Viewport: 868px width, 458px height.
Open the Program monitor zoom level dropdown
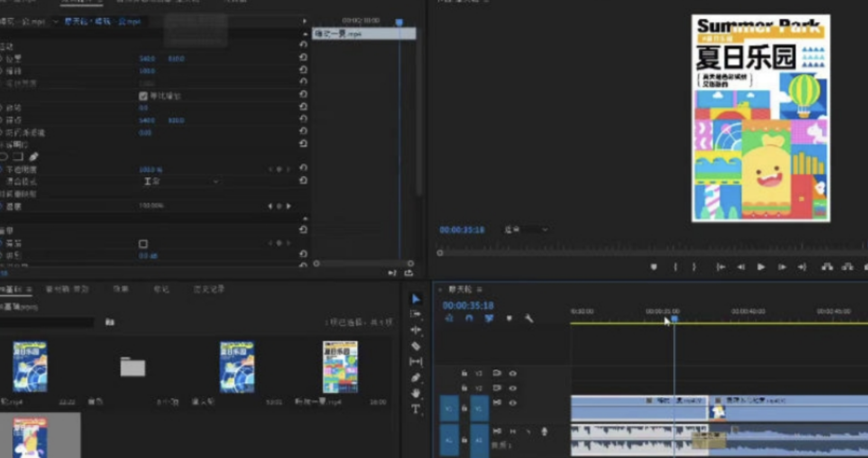point(526,230)
